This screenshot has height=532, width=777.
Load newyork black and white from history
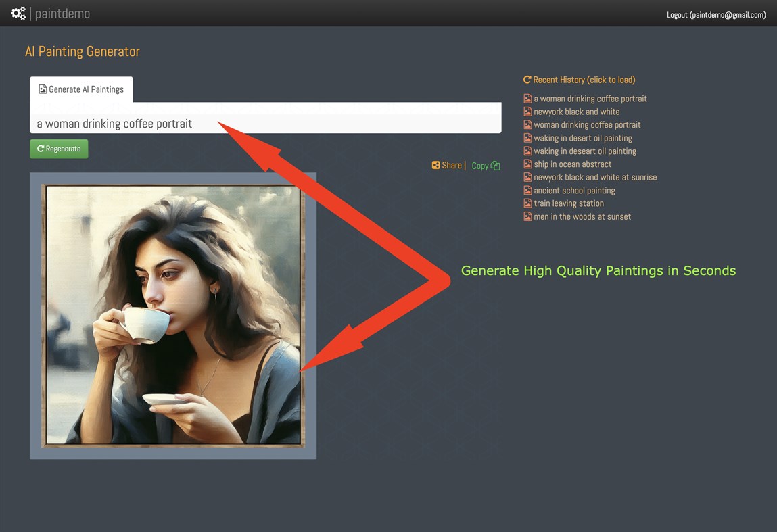(576, 112)
